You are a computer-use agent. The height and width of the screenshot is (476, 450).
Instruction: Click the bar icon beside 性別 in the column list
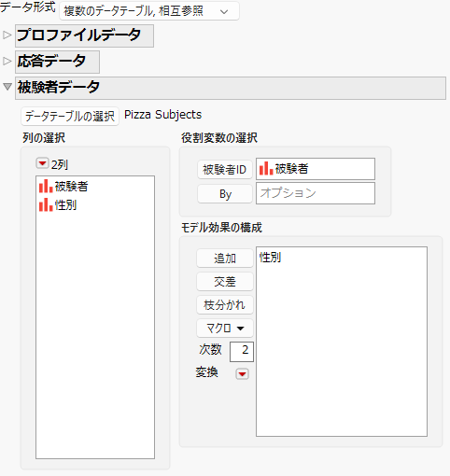click(x=46, y=205)
